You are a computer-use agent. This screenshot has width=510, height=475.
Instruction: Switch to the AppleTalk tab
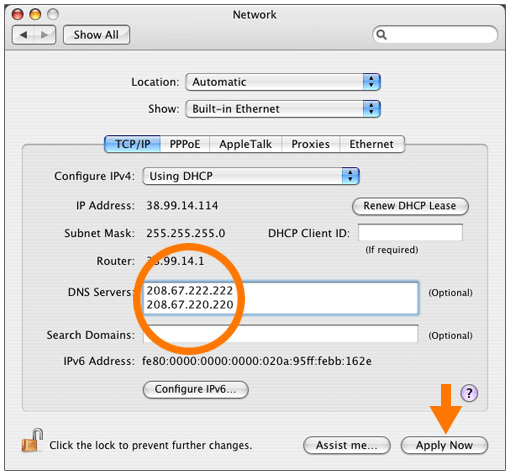click(x=245, y=144)
